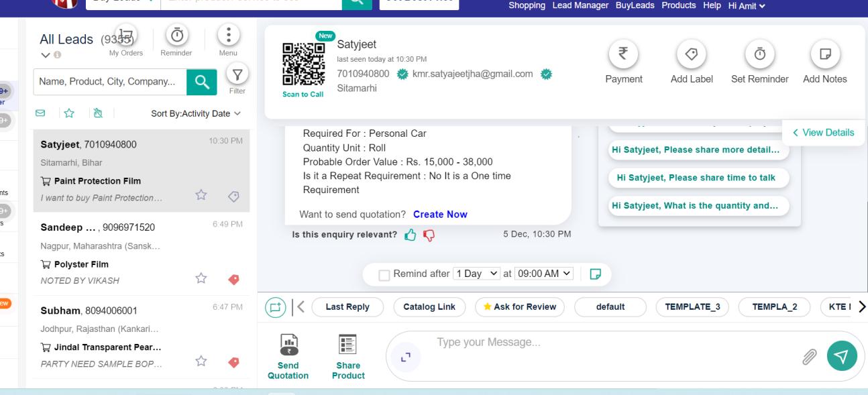Open My Orders cart icon

coord(125,34)
